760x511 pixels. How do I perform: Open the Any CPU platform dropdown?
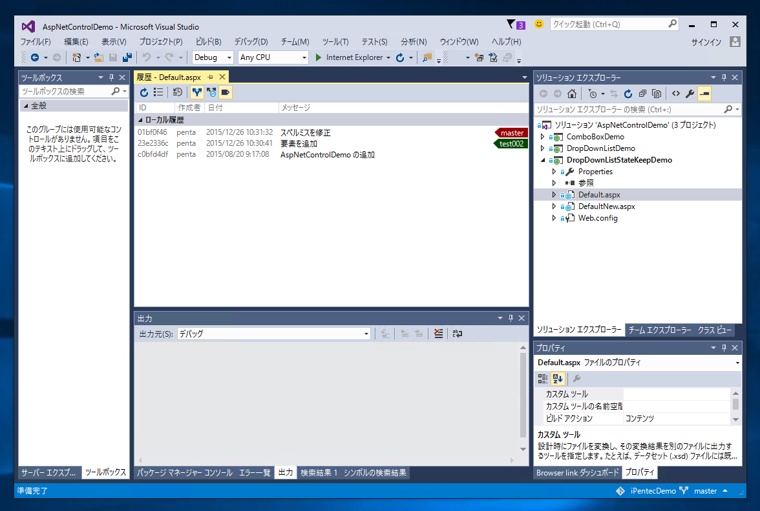273,57
